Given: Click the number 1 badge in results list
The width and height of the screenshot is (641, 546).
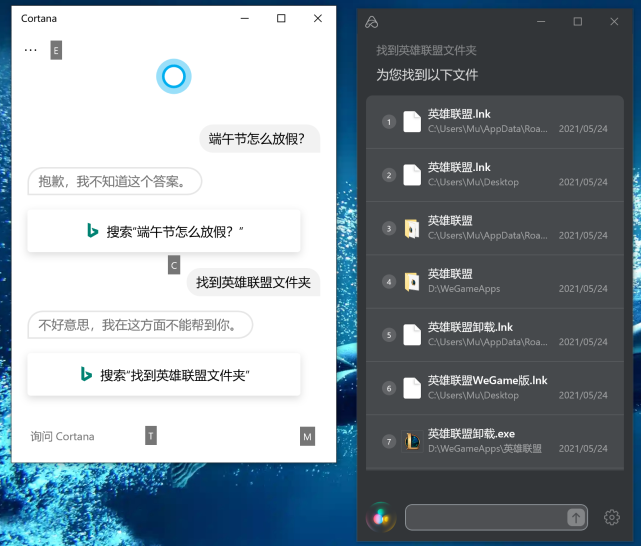Looking at the screenshot, I should tap(389, 122).
